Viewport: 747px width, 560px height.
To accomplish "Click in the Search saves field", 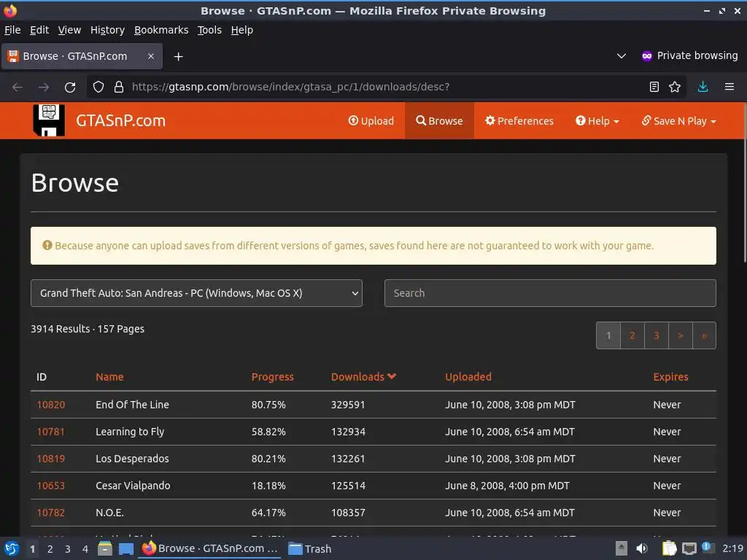I will pos(550,293).
